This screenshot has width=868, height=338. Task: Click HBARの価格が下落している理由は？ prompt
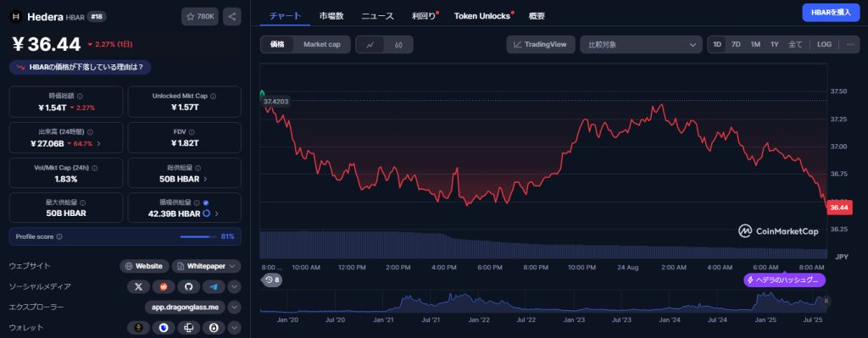81,68
